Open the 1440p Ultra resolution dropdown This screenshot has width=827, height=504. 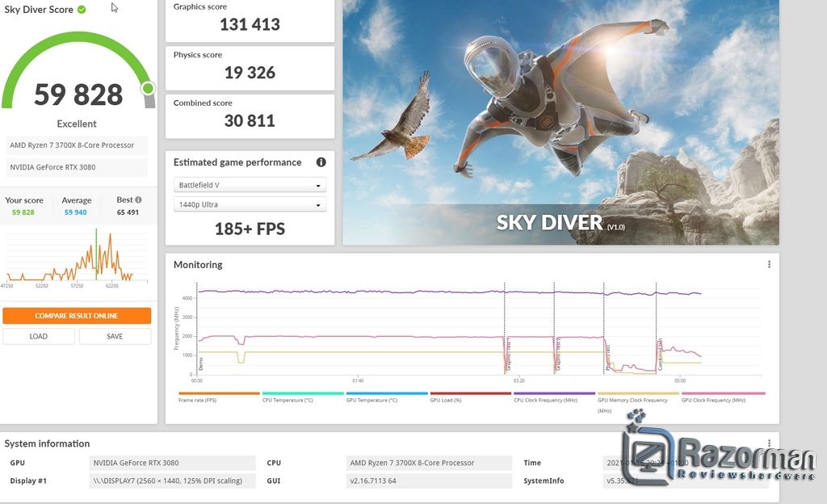[250, 204]
